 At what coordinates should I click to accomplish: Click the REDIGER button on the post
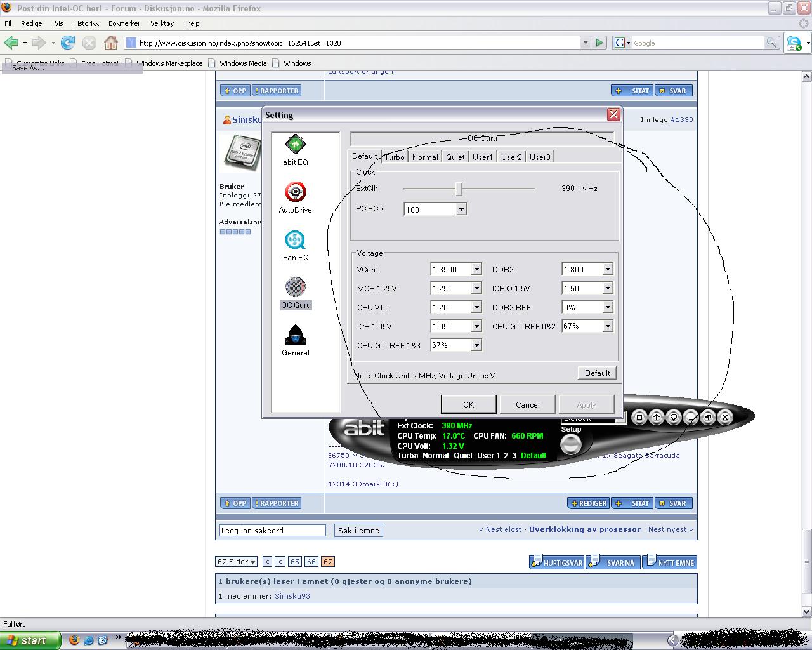(x=588, y=503)
